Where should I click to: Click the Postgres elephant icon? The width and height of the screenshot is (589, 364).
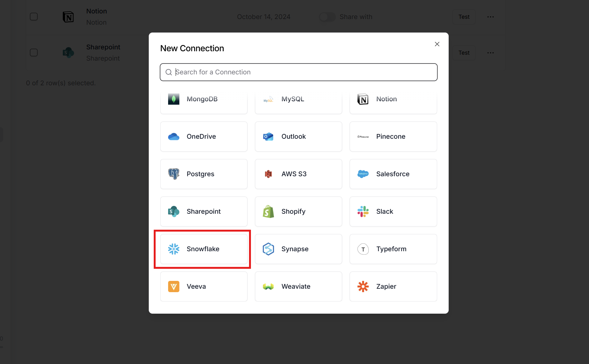pos(174,174)
